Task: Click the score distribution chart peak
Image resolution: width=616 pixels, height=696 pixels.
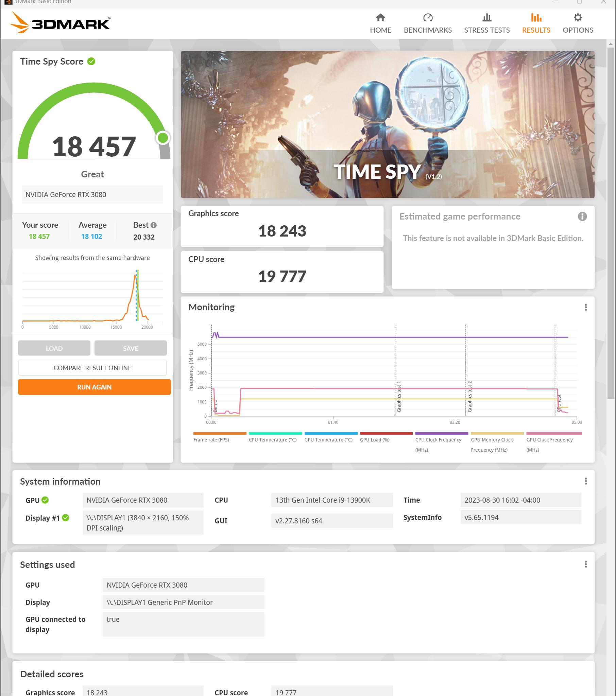Action: coord(135,275)
